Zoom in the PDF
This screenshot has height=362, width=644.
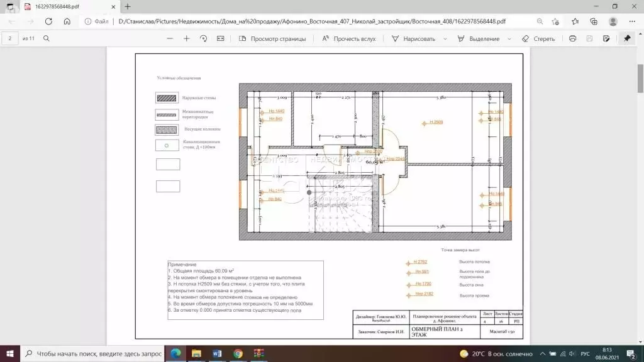pos(186,38)
